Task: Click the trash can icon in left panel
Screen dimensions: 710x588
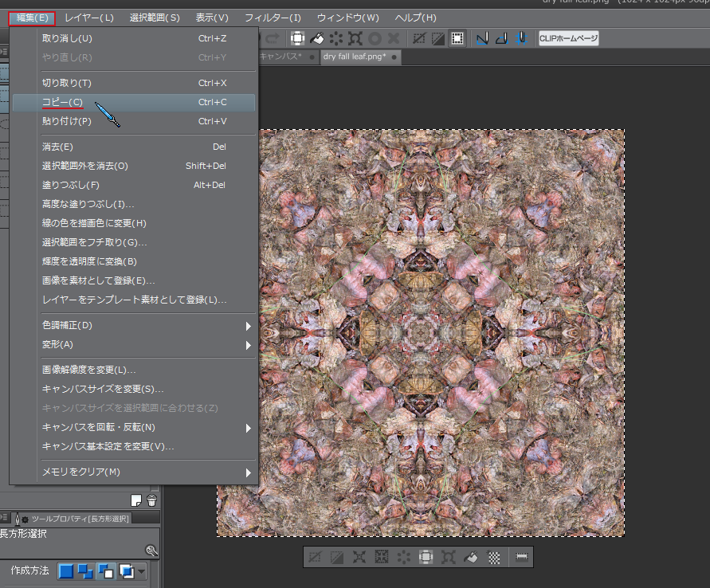Action: click(x=152, y=500)
